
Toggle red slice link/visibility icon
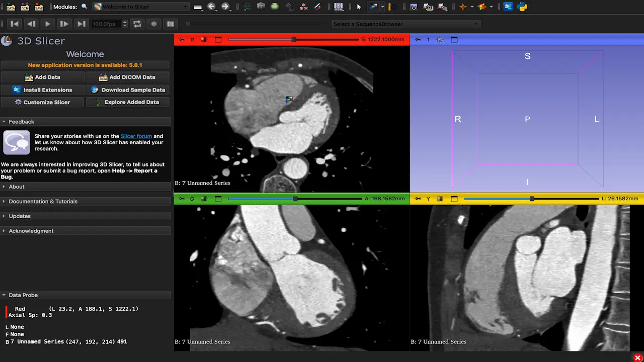click(x=204, y=40)
